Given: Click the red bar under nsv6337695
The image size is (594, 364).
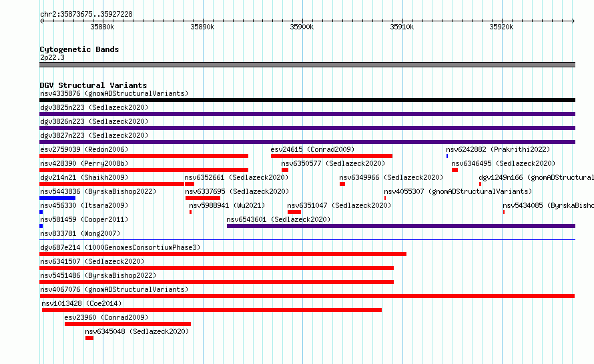Looking at the screenshot, I should [203, 198].
